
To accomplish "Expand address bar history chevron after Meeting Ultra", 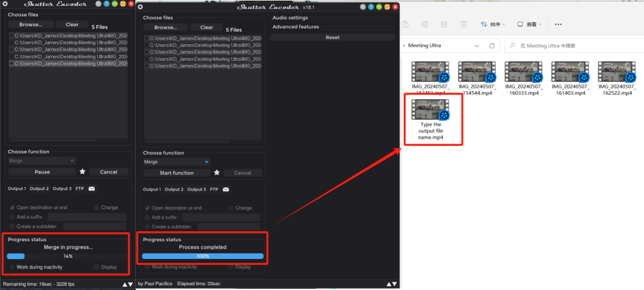I will coord(477,46).
